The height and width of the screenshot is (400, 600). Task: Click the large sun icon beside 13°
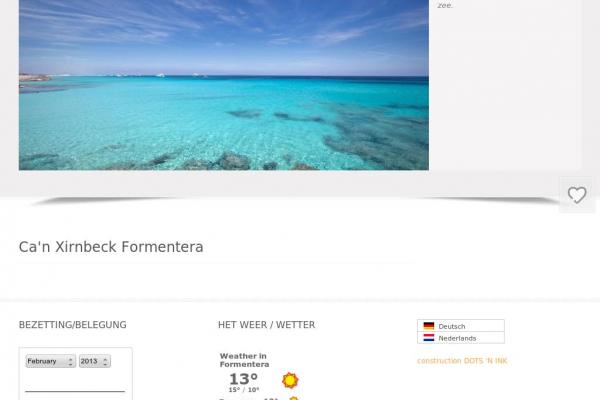[290, 380]
